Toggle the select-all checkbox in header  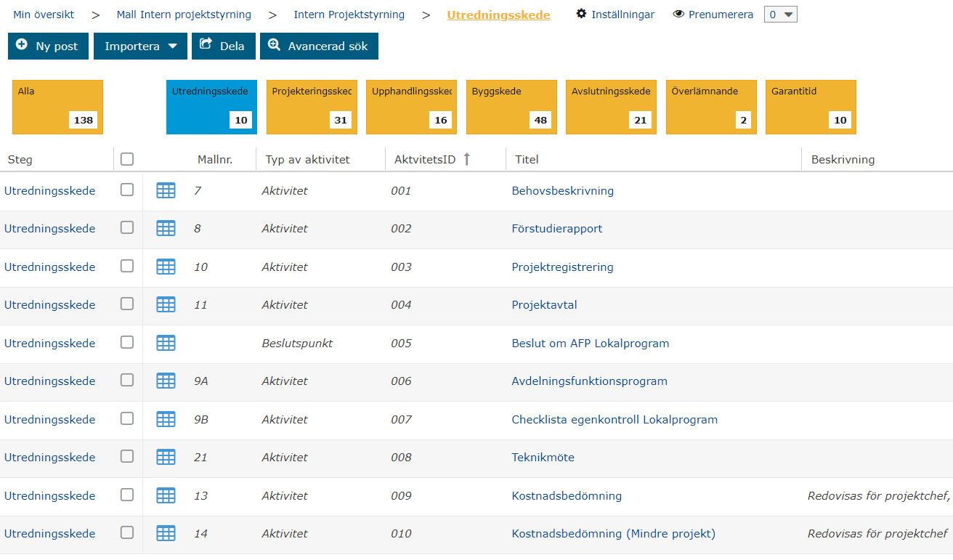[127, 159]
